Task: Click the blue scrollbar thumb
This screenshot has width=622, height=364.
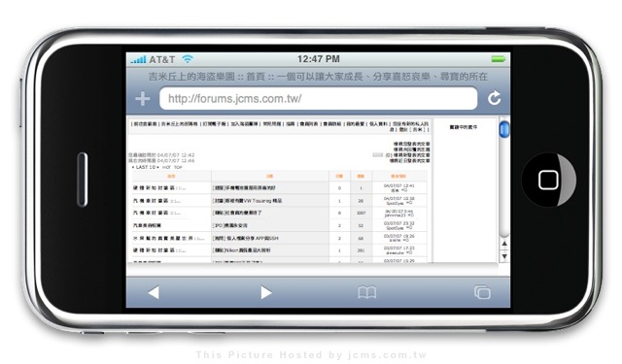Action: tap(504, 129)
